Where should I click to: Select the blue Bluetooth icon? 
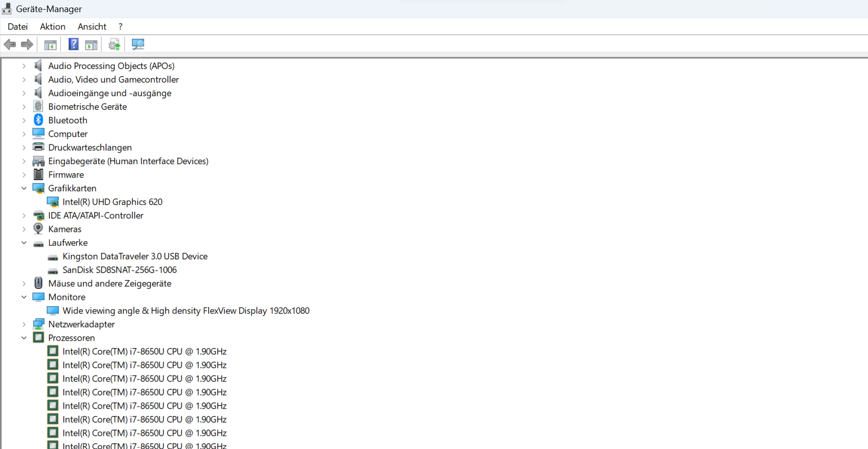tap(38, 120)
